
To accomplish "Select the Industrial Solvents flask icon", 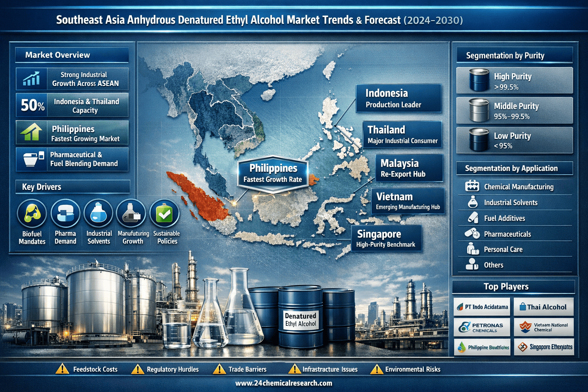I will coord(99,214).
